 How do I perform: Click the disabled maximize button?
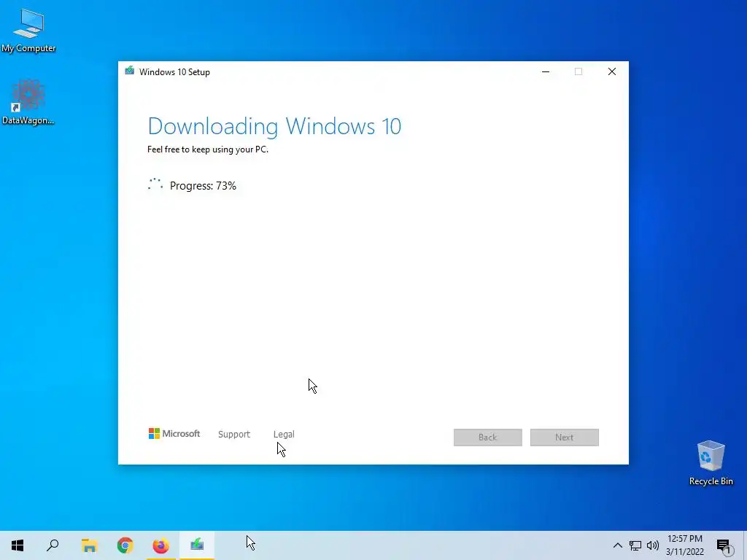coord(578,71)
